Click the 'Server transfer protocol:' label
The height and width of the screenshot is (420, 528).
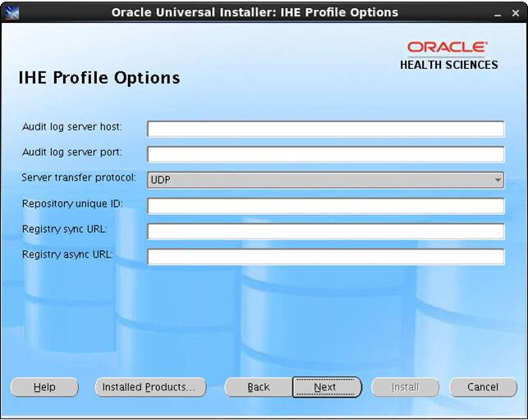coord(79,177)
